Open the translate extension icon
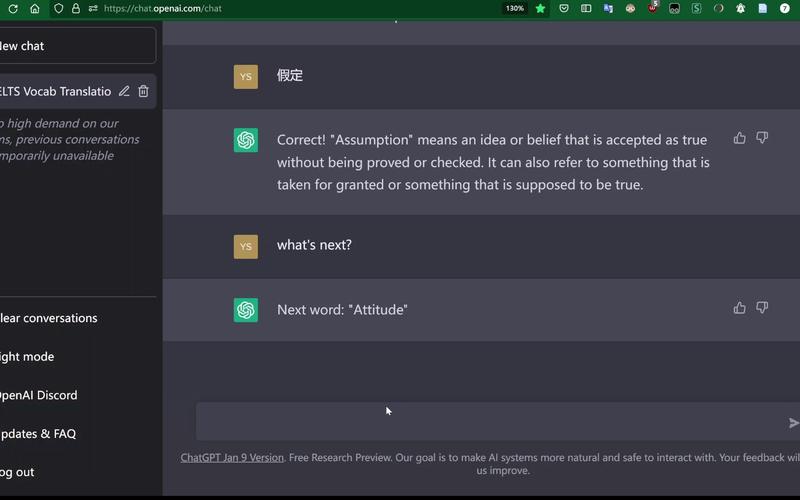 pos(608,9)
